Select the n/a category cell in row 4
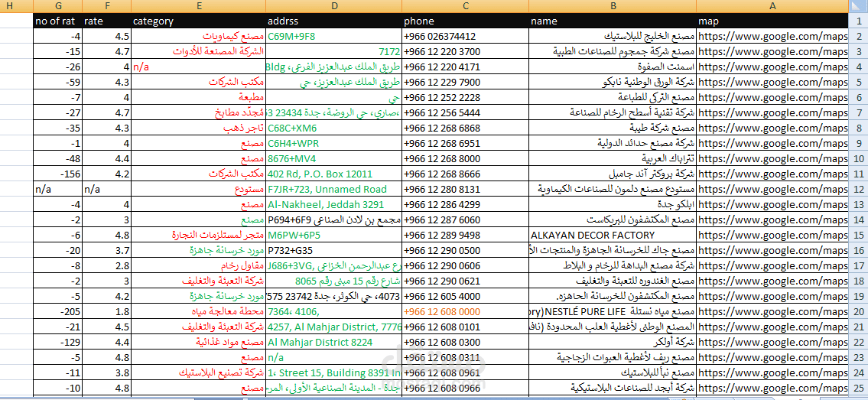868x400 pixels. coord(198,67)
